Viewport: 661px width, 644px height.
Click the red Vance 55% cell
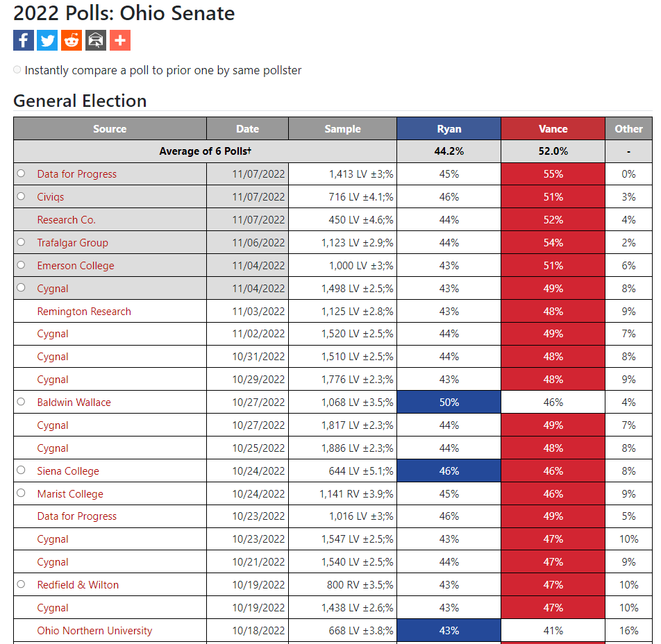553,174
